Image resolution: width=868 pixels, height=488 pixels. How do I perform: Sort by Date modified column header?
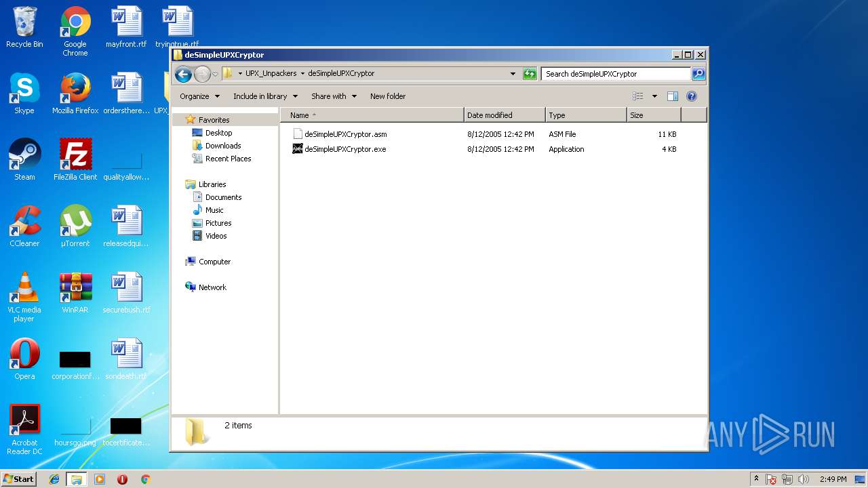tap(505, 115)
